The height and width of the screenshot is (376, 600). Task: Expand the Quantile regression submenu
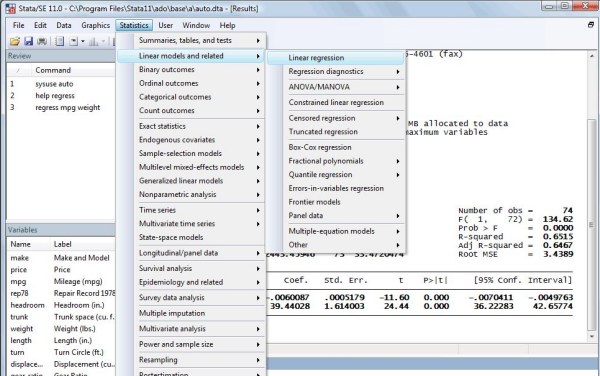[x=335, y=175]
